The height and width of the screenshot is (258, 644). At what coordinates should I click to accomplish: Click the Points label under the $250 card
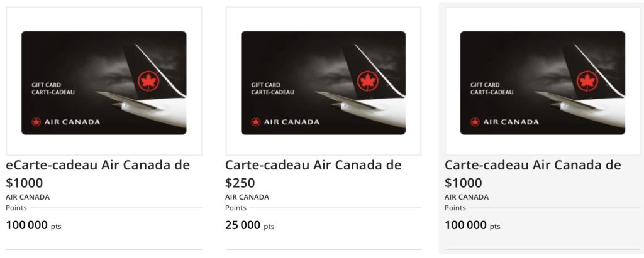click(x=236, y=208)
